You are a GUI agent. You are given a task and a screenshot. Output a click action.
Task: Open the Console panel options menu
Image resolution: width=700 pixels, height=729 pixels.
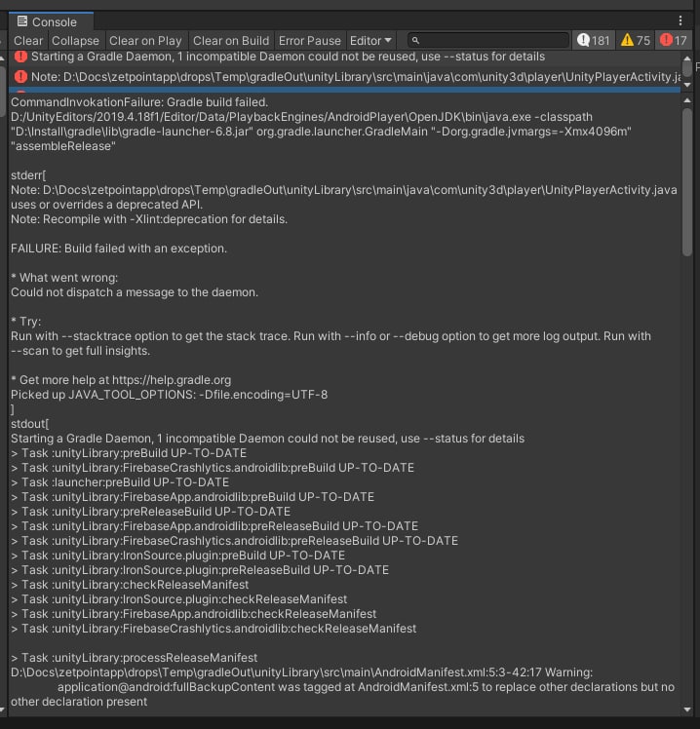coord(680,20)
